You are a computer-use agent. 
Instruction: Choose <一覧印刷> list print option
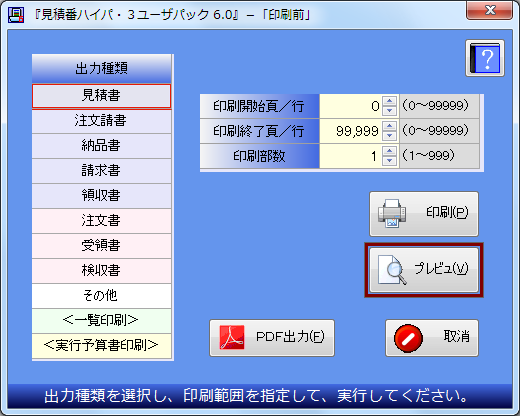pyautogui.click(x=102, y=321)
